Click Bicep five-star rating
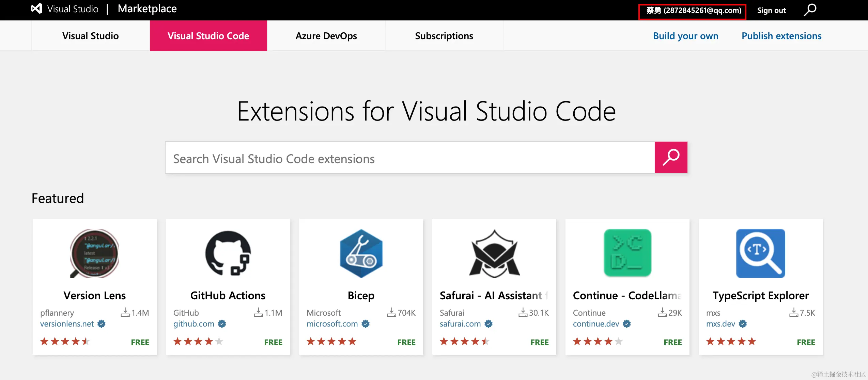Viewport: 868px width, 380px height. tap(331, 341)
